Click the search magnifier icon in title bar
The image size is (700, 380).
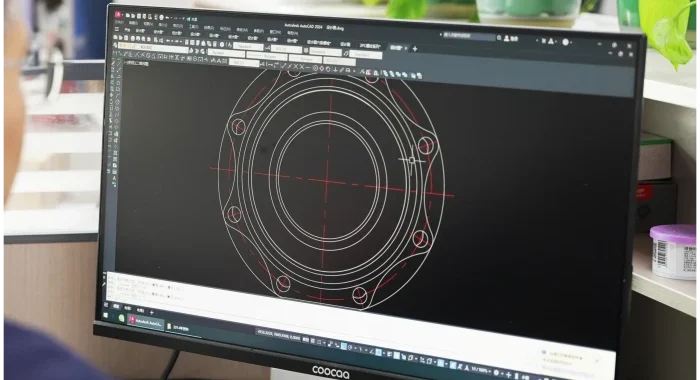[x=499, y=38]
